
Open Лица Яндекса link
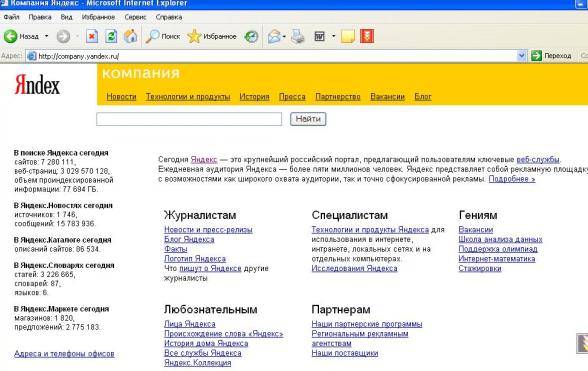(190, 324)
